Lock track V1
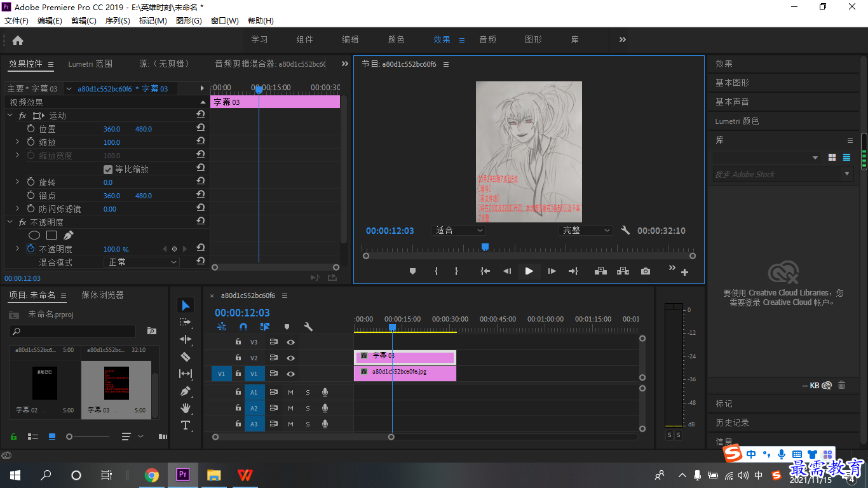This screenshot has width=868, height=488. (x=238, y=374)
